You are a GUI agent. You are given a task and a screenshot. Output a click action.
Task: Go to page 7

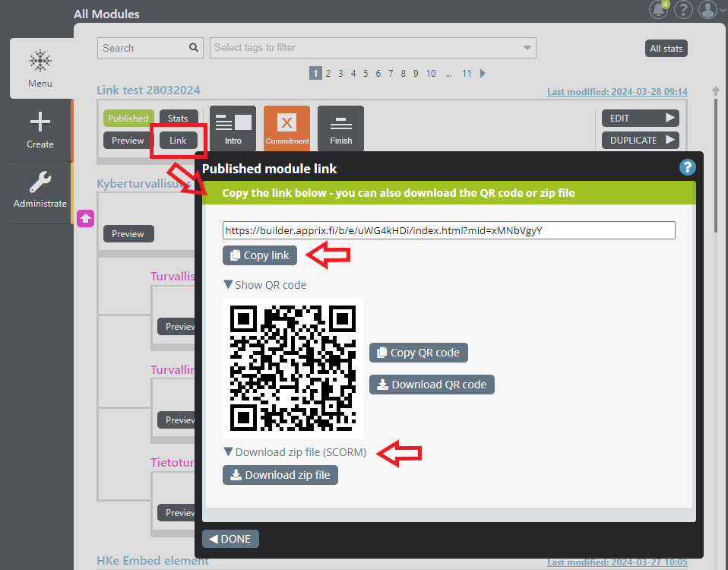click(391, 73)
